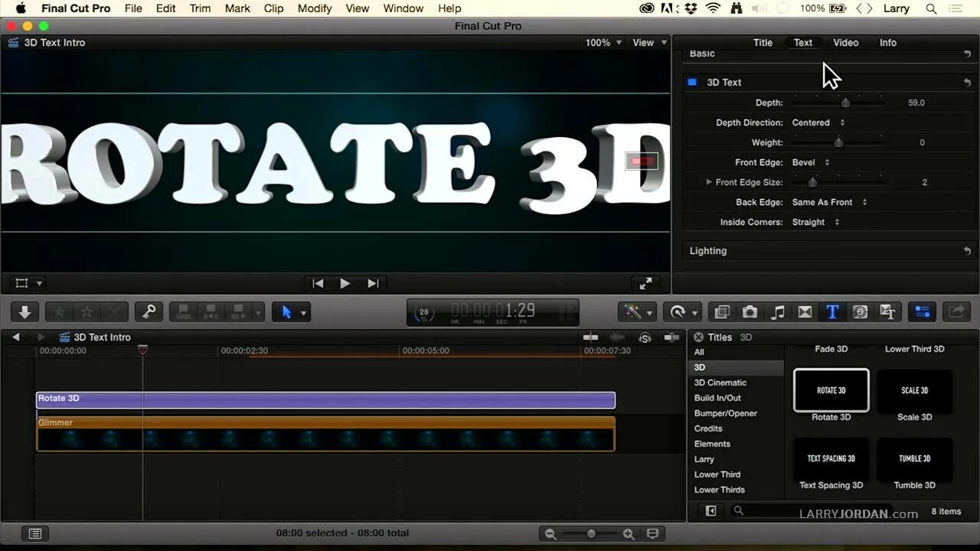Screen dimensions: 980x551
Task: Open the Enhancements magic wand menu
Action: coord(632,312)
